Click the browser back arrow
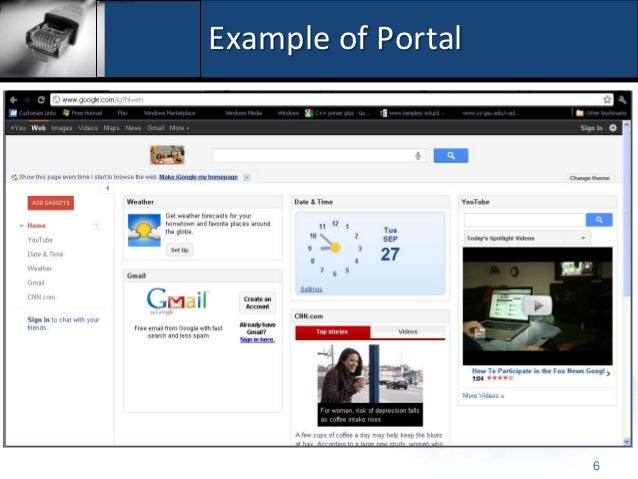638x479 pixels. point(13,100)
